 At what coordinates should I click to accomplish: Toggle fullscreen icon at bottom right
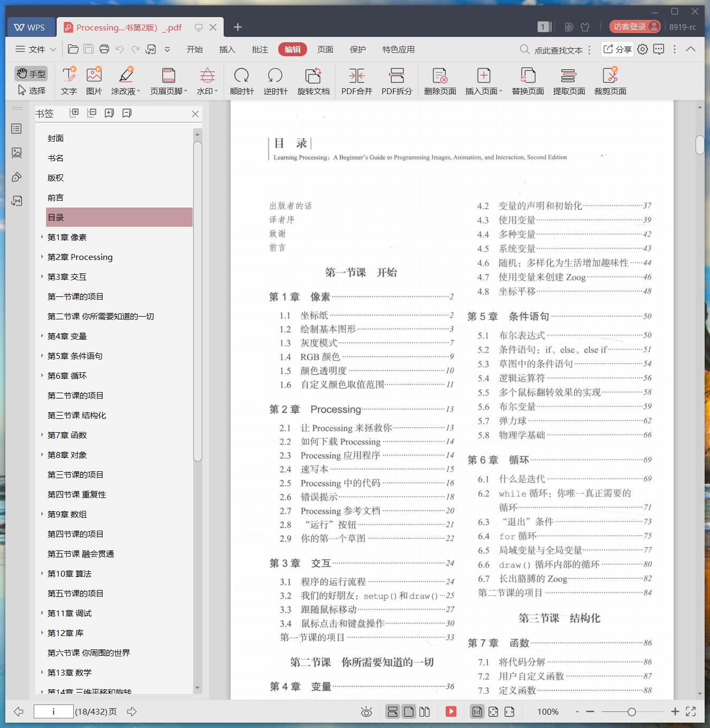pos(691,711)
